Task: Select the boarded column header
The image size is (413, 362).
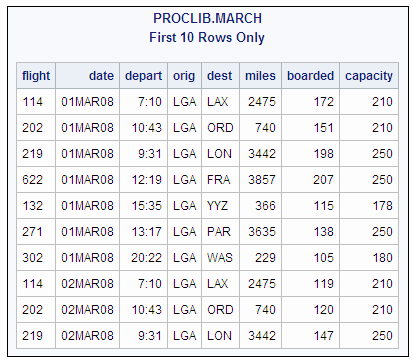Action: pos(311,76)
